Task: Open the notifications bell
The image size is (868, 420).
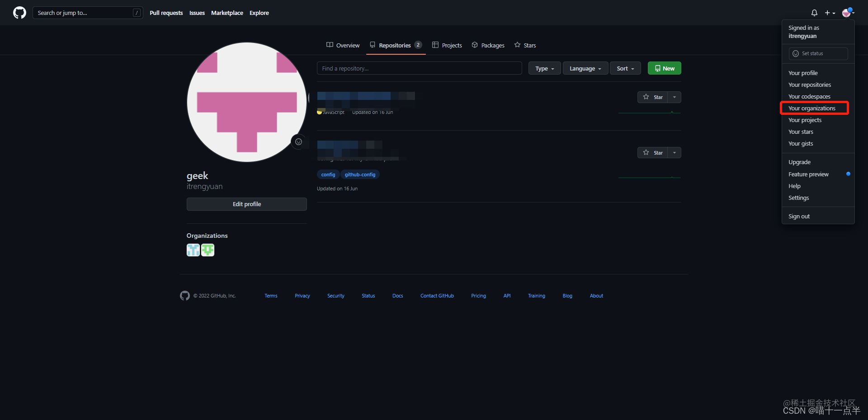Action: click(814, 13)
